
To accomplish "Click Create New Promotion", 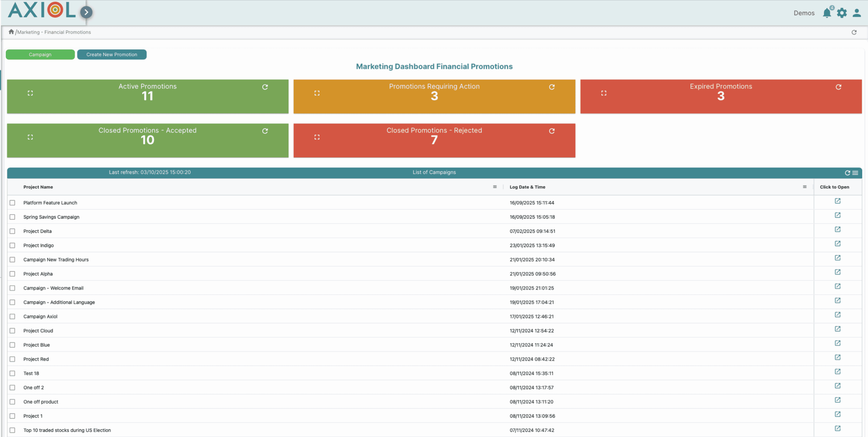I will [x=112, y=54].
